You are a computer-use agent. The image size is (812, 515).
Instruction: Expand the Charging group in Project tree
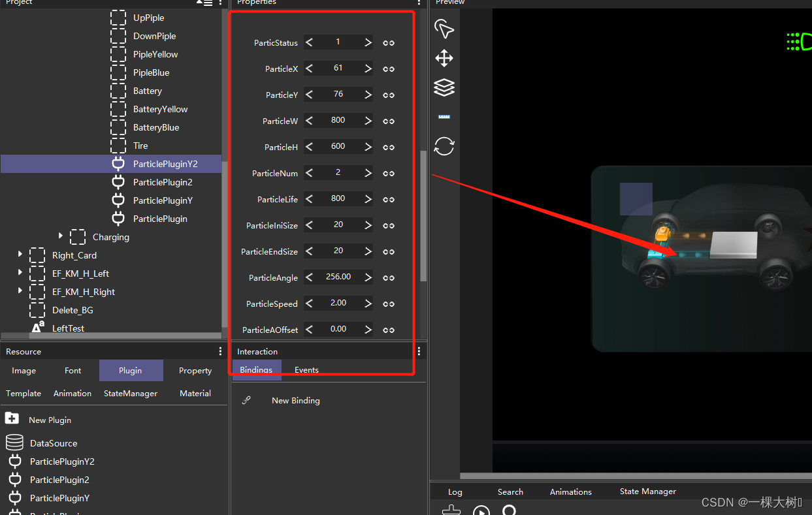pos(61,237)
